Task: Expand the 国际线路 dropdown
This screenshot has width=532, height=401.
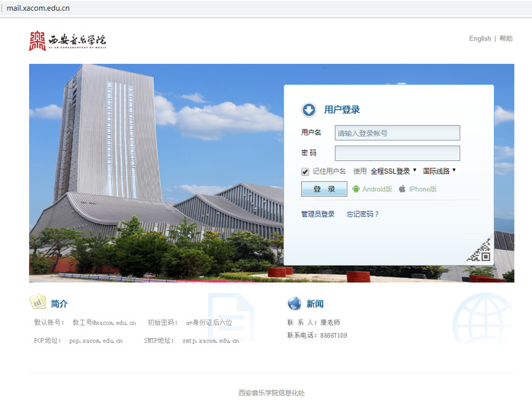Action: [x=439, y=172]
